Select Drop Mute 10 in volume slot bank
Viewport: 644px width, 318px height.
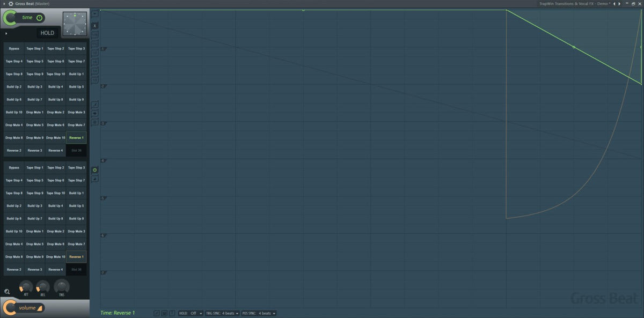tap(55, 257)
